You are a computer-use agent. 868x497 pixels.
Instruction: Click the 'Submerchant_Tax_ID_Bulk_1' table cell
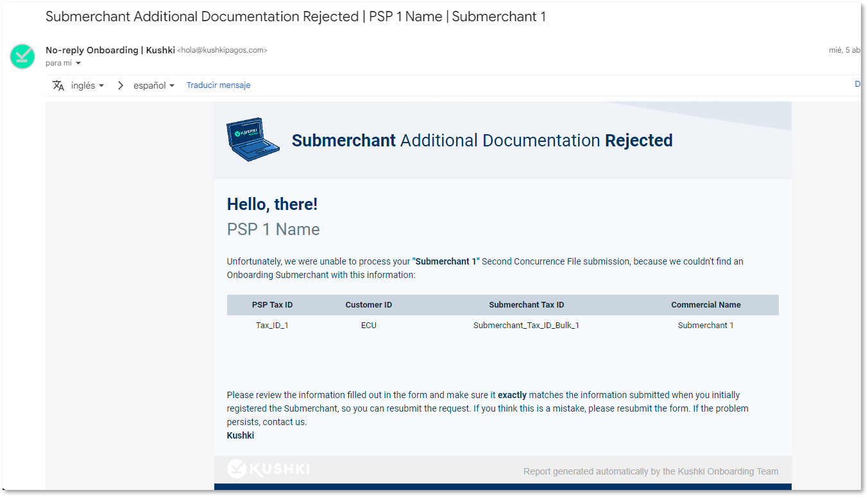coord(526,326)
